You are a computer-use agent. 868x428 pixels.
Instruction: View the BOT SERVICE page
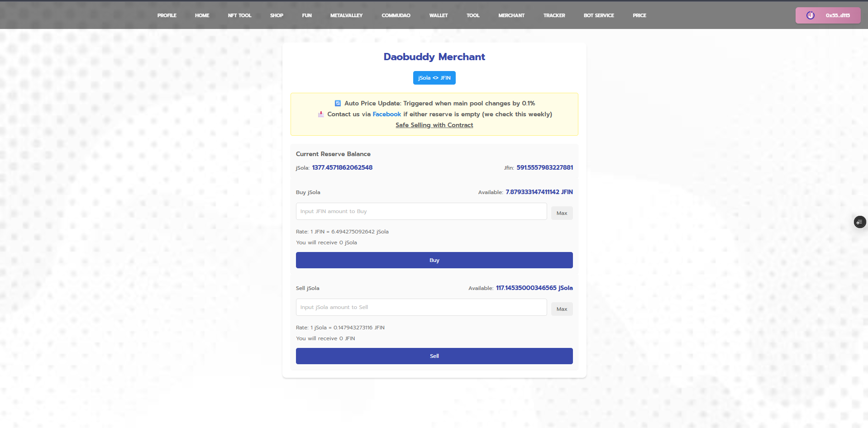[x=598, y=15]
